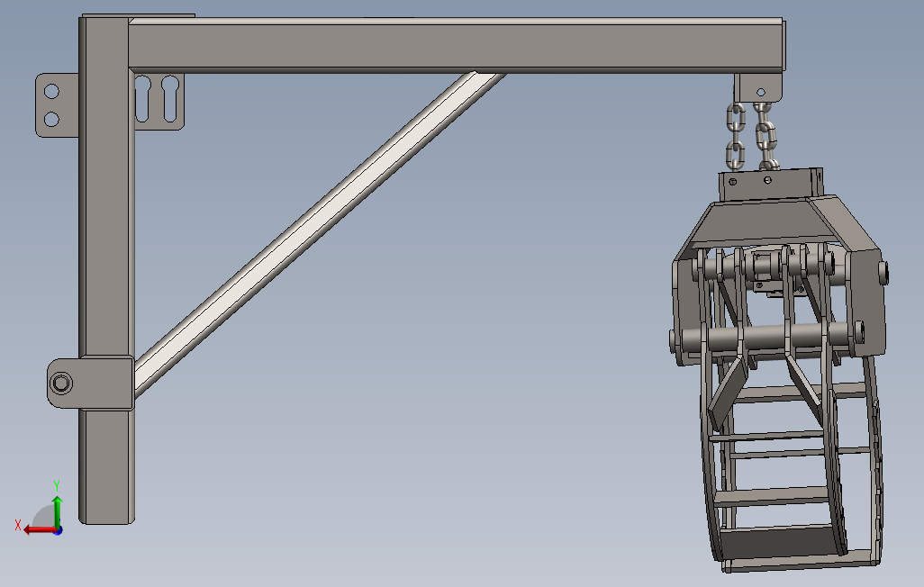924x587 pixels.
Task: Select the right hanging chain
Action: coord(765,137)
